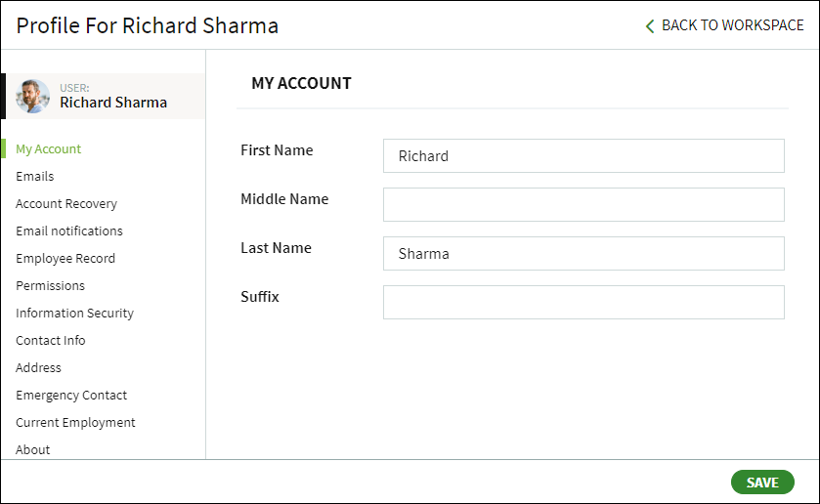The height and width of the screenshot is (504, 820).
Task: Click the back chevron arrow icon
Action: (x=650, y=26)
